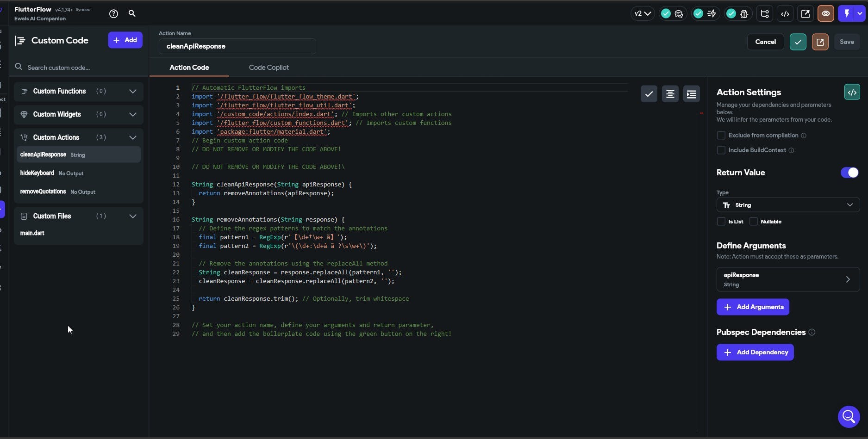Collapse the Custom Actions section
The width and height of the screenshot is (868, 439).
point(132,137)
